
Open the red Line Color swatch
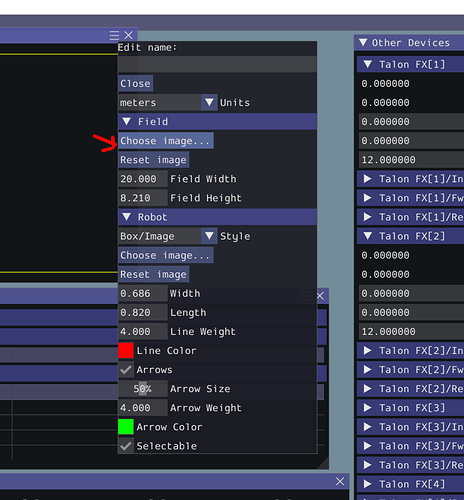[x=126, y=351]
